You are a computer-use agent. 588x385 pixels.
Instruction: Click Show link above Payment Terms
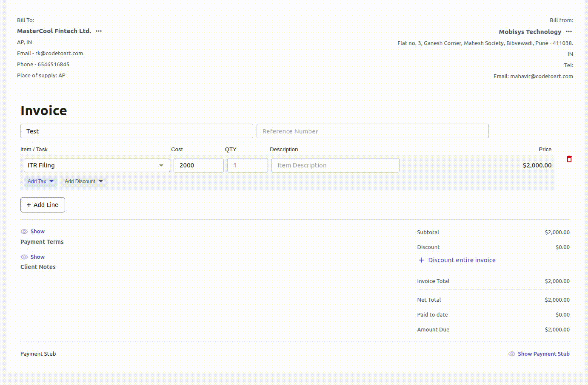click(x=37, y=232)
